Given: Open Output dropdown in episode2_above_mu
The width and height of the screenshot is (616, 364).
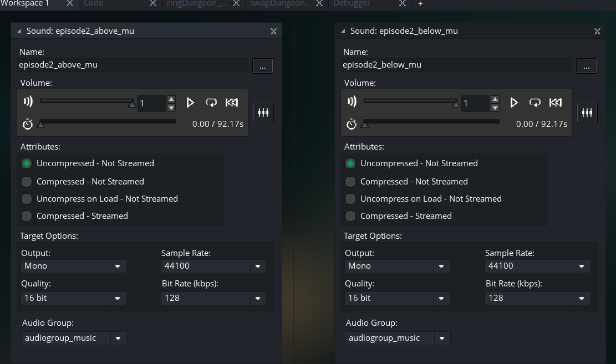Looking at the screenshot, I should [118, 266].
